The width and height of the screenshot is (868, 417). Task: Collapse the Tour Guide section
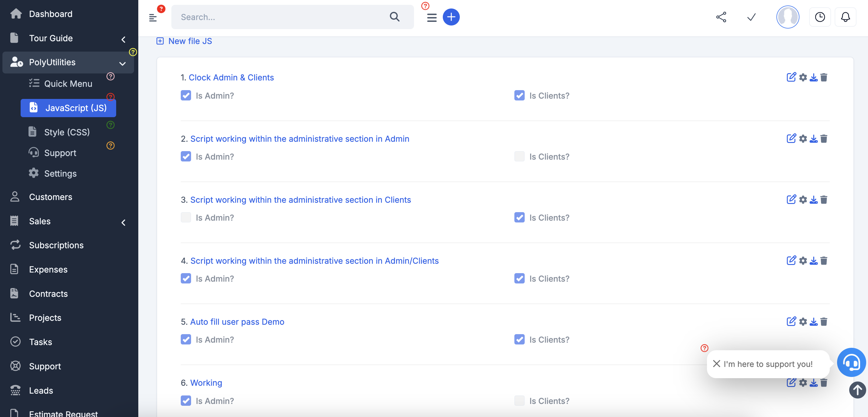tap(123, 39)
